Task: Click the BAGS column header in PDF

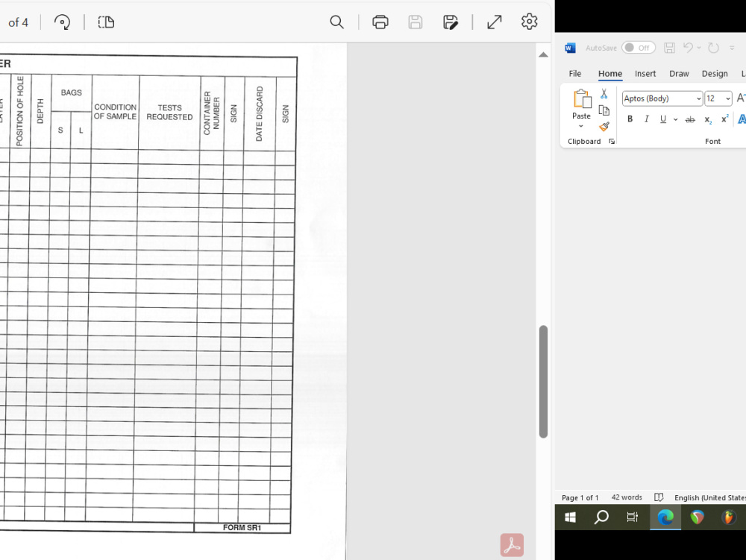Action: click(x=71, y=92)
